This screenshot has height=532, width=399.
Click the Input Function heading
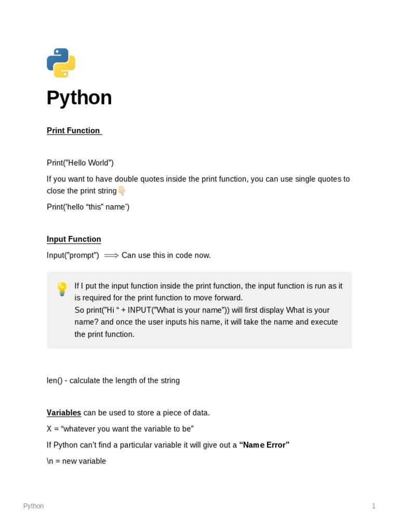74,239
